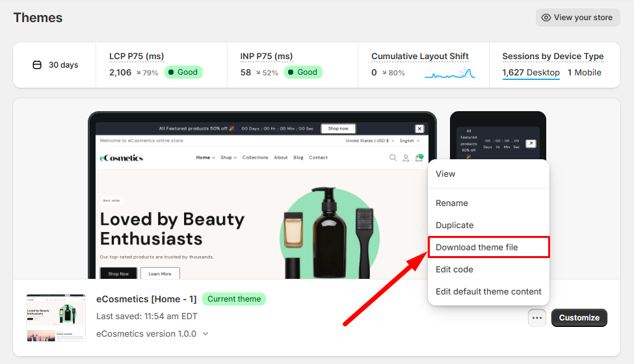Image resolution: width=634 pixels, height=364 pixels.
Task: Choose Duplicate in the theme menu
Action: point(488,226)
